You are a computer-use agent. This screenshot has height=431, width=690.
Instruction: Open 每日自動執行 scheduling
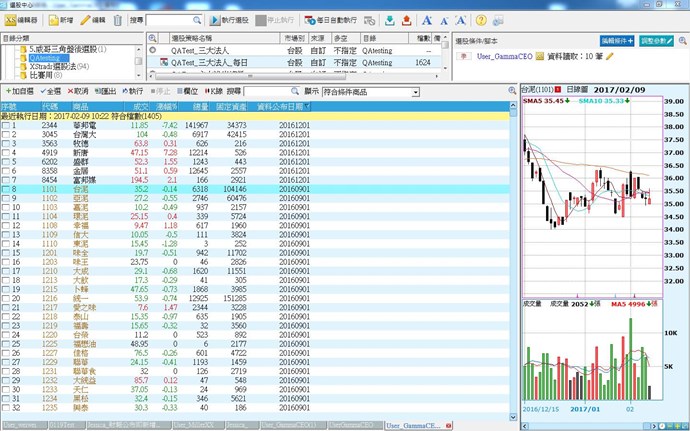(x=339, y=20)
